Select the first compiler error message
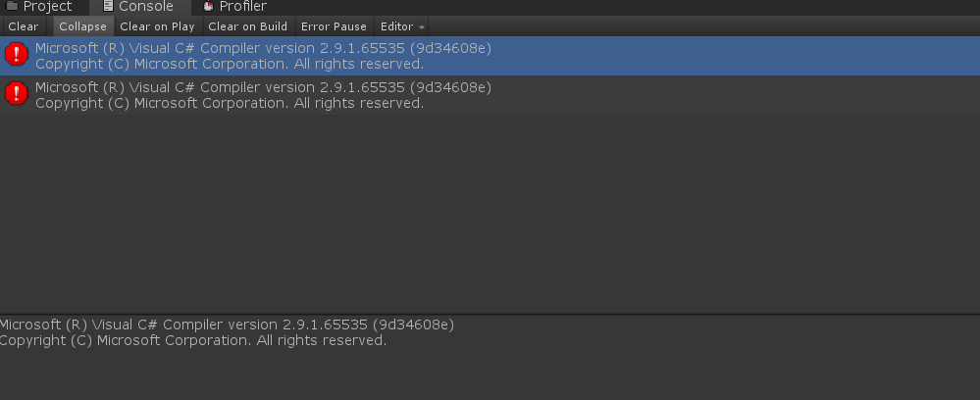Viewport: 980px width, 400px height. tap(263, 56)
